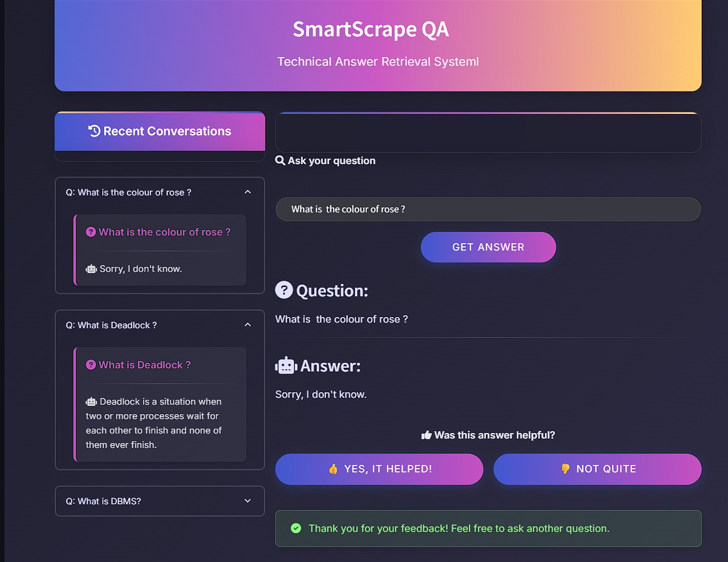Image resolution: width=728 pixels, height=562 pixels.
Task: Click the question input field with rose text
Action: coord(488,209)
